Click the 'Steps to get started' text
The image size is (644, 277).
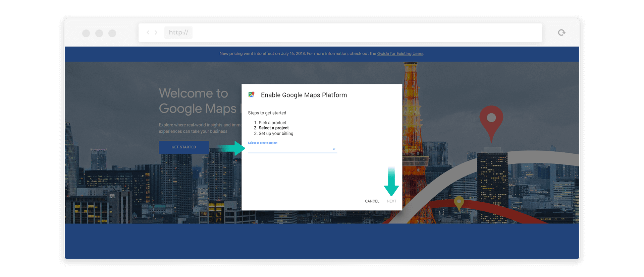pos(267,113)
